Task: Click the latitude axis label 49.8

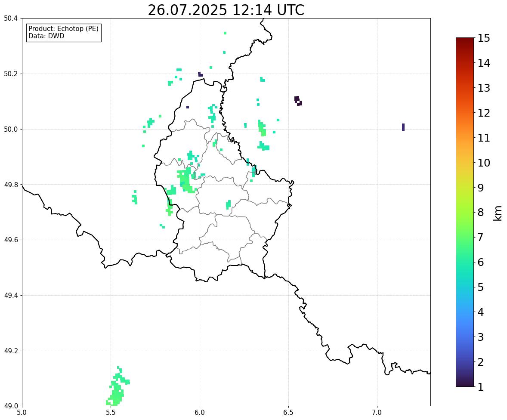Action: click(x=11, y=185)
